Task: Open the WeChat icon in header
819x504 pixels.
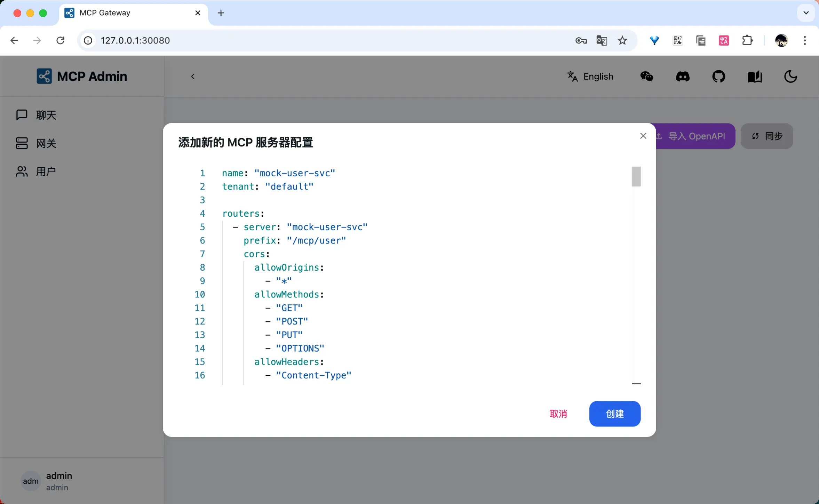Action: (x=646, y=77)
